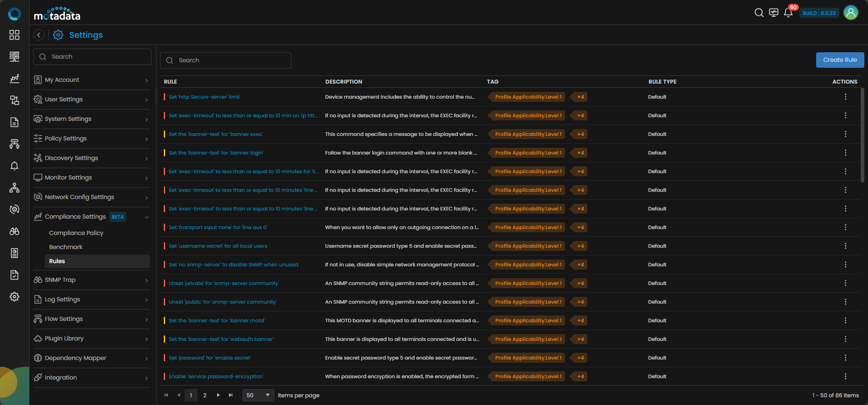The height and width of the screenshot is (405, 868).
Task: Expand Network Config Settings chevron
Action: (146, 198)
